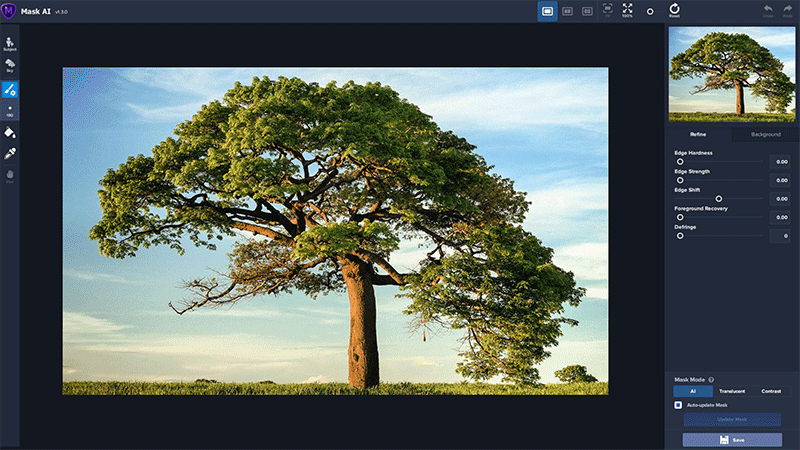Select the paint bucket fill tool
Viewport: 800px width, 450px height.
10,132
